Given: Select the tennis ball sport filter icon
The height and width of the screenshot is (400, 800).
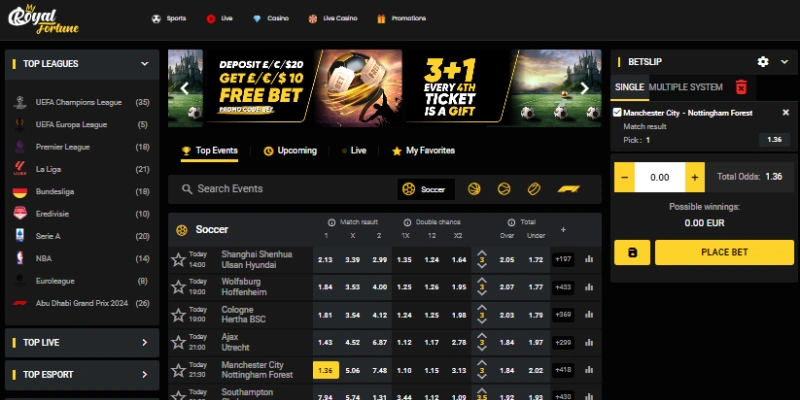Looking at the screenshot, I should click(504, 189).
